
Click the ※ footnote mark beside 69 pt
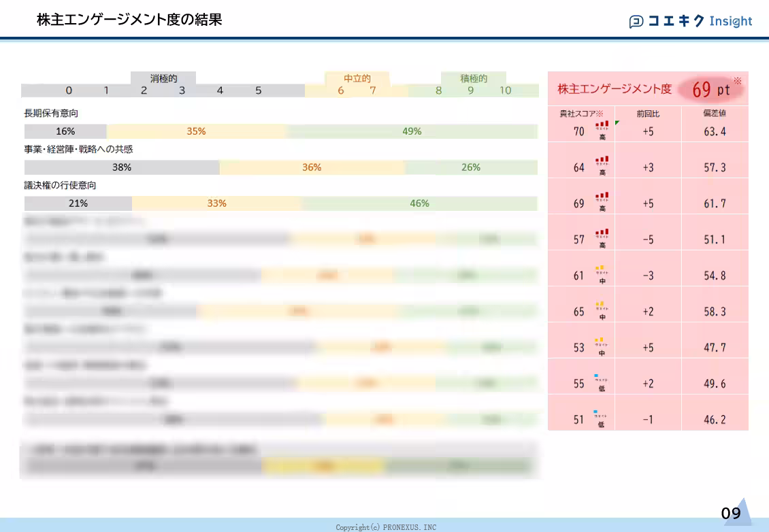click(x=738, y=81)
